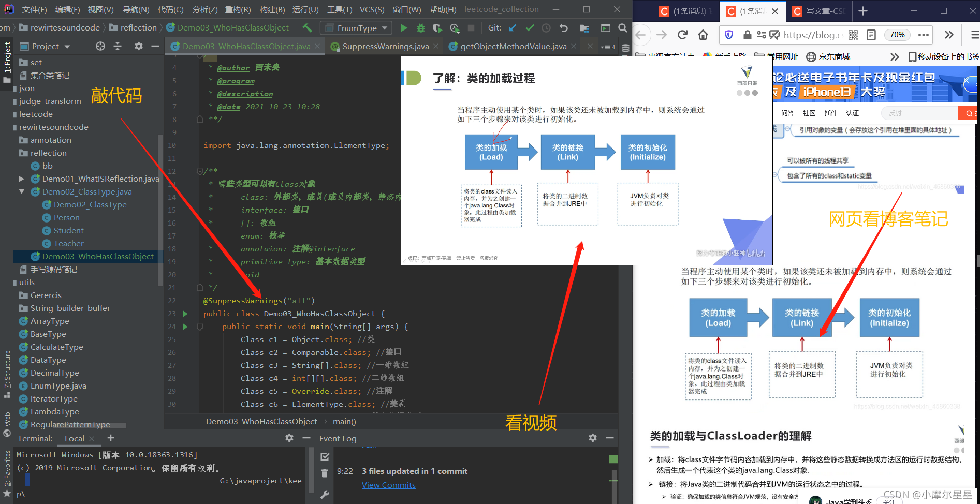980x504 pixels.
Task: Open the 重构(R) menu
Action: [x=238, y=9]
